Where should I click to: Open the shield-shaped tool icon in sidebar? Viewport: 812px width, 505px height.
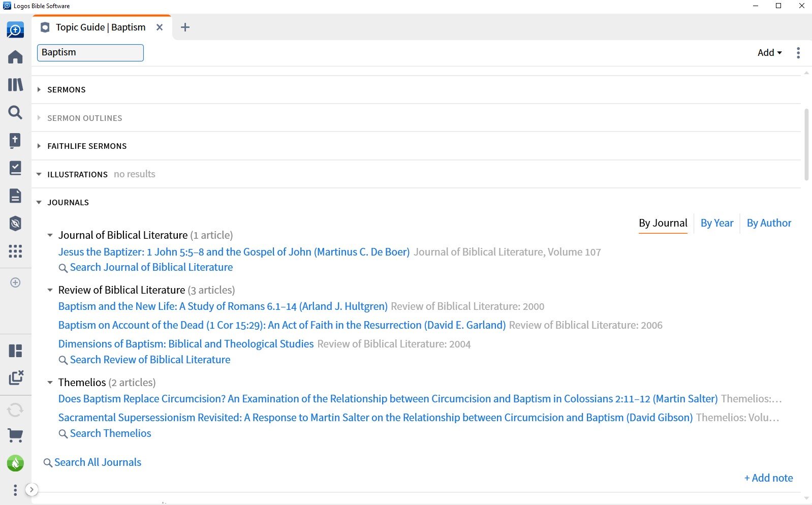coord(15,224)
